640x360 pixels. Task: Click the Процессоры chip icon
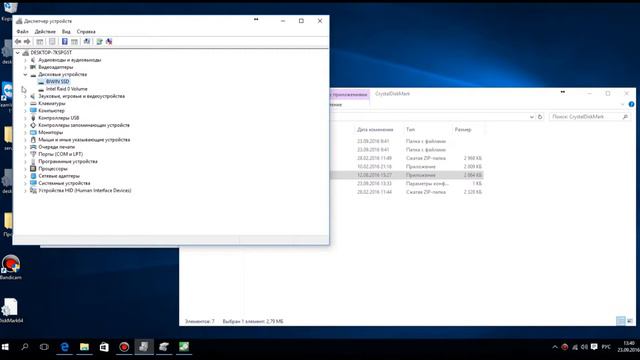pyautogui.click(x=33, y=169)
